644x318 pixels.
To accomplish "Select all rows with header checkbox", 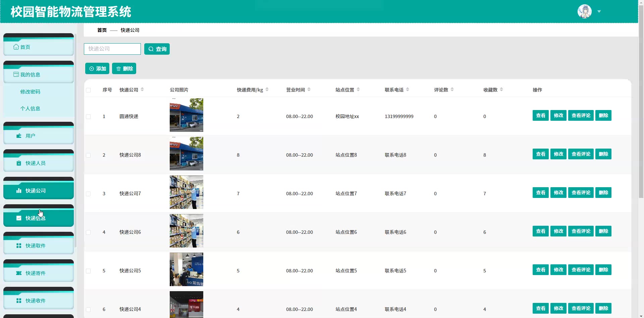I will [x=88, y=90].
